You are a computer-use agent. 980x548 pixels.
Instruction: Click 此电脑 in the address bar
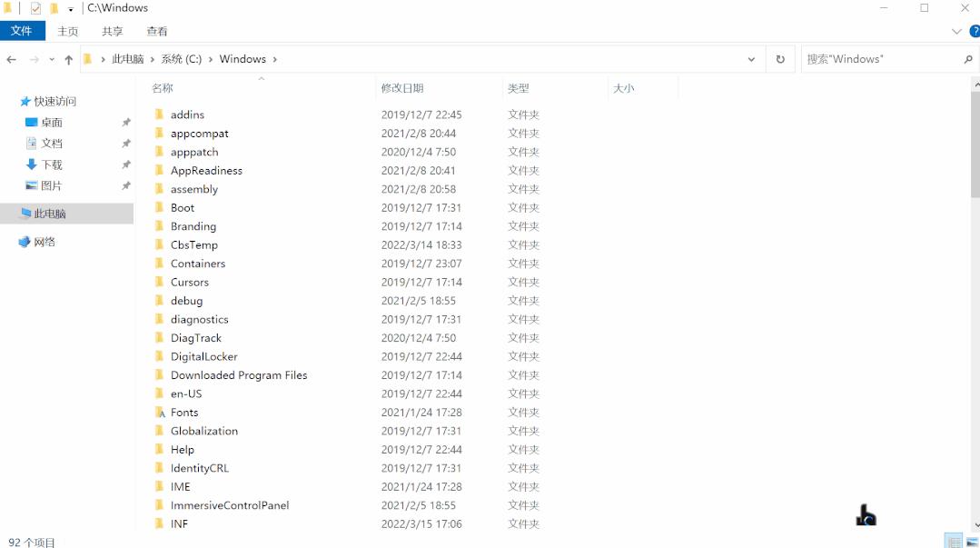127,59
